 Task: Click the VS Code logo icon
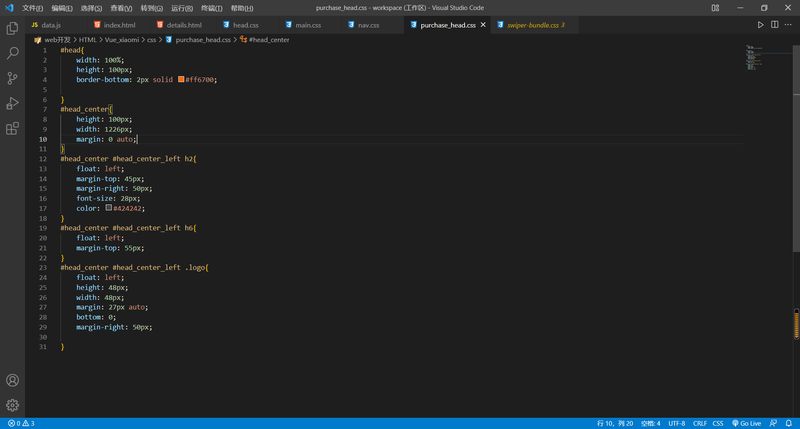pyautogui.click(x=9, y=8)
